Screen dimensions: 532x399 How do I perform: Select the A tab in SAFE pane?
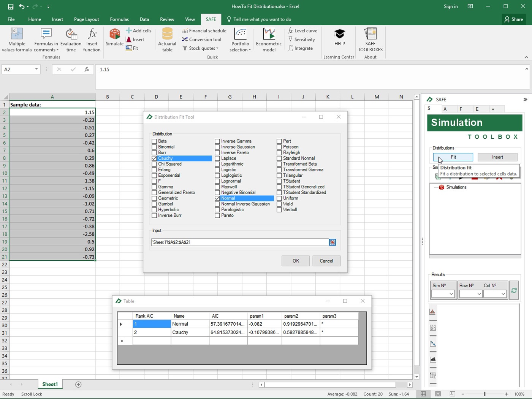click(x=445, y=109)
